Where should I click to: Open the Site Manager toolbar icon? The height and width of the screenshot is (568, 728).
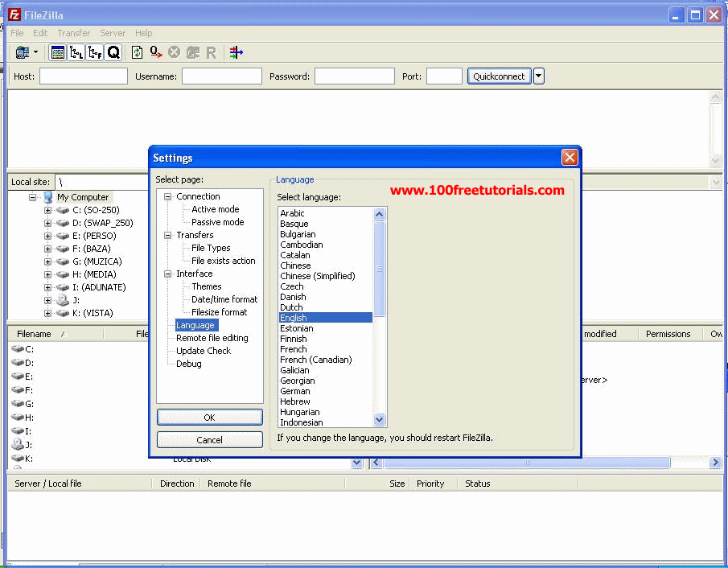coord(23,52)
